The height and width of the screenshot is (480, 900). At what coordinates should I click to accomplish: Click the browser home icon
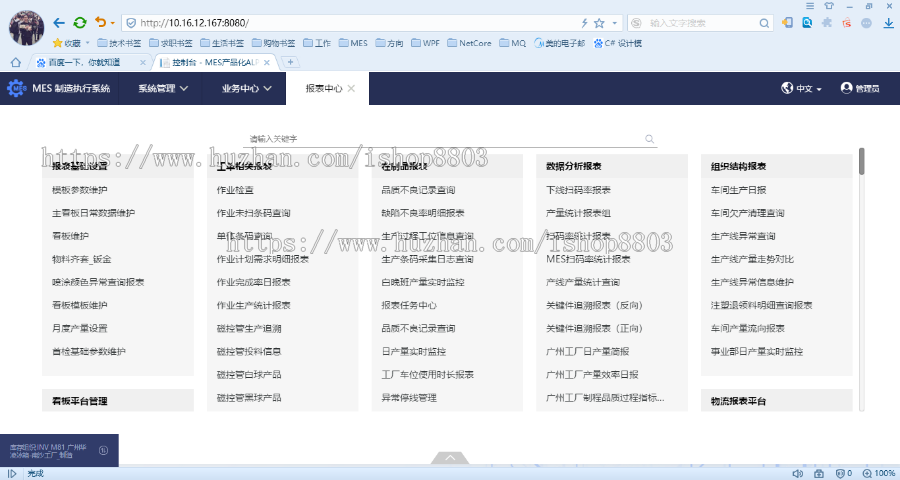(16, 62)
